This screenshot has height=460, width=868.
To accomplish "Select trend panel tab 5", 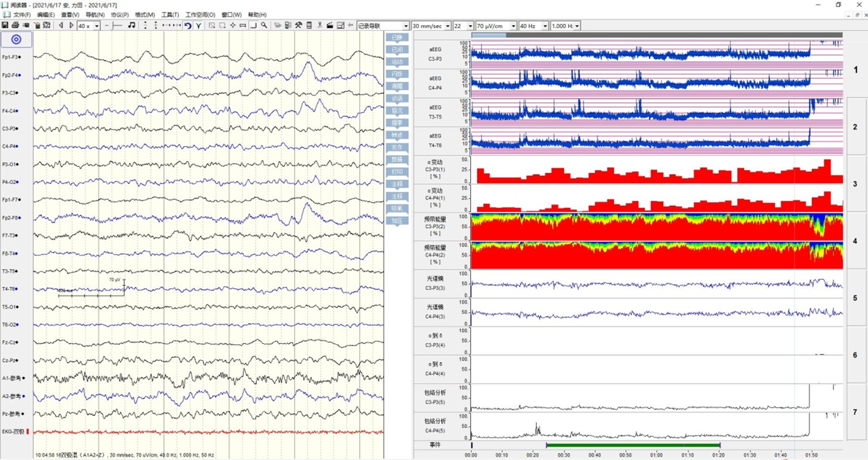I will point(856,298).
